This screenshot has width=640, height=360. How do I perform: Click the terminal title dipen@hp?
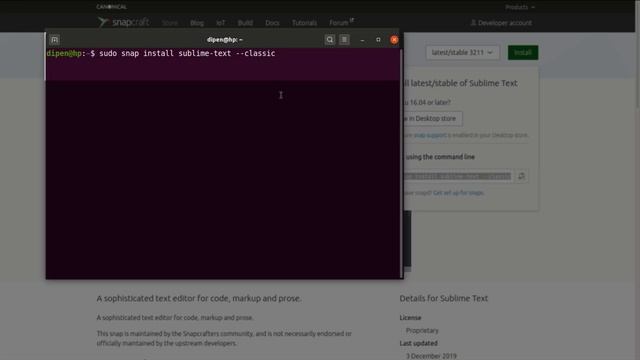pos(224,40)
